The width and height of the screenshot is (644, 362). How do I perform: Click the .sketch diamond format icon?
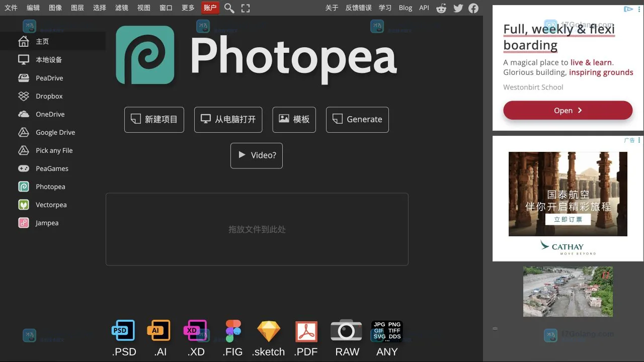269,331
